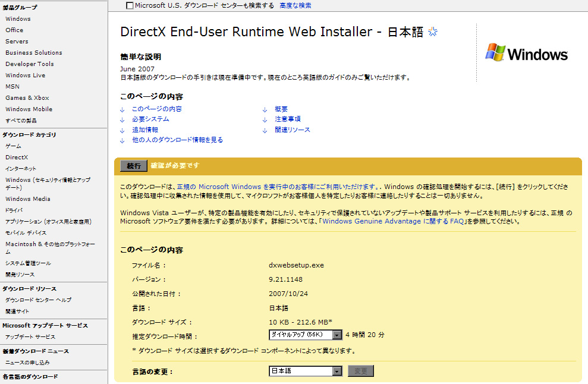
Task: Open Windows Mobile sidebar item
Action: click(29, 109)
